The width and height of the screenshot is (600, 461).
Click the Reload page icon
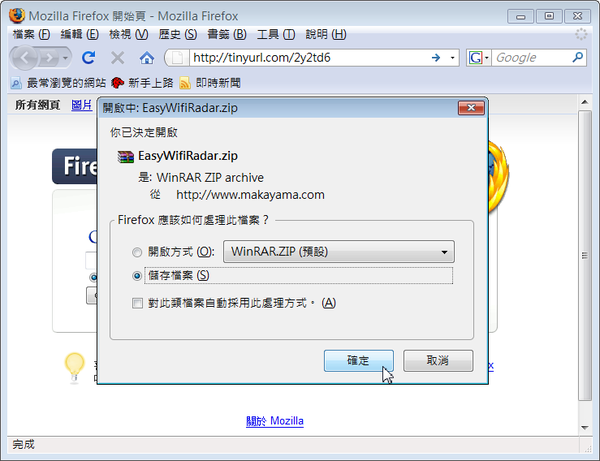click(89, 58)
